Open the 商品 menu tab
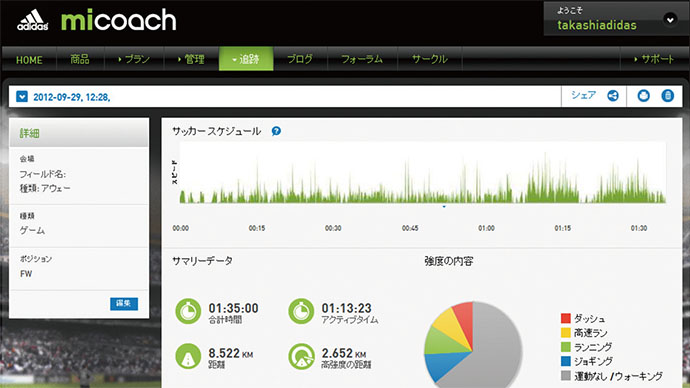Viewport: 690px width, 388px height. [80, 59]
